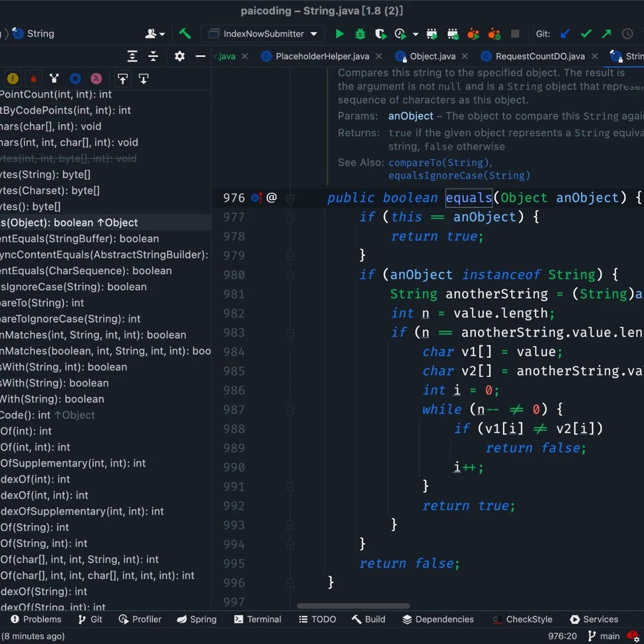The image size is (644, 644).
Task: Click the 976:20 cursor position indicator
Action: coord(562,636)
